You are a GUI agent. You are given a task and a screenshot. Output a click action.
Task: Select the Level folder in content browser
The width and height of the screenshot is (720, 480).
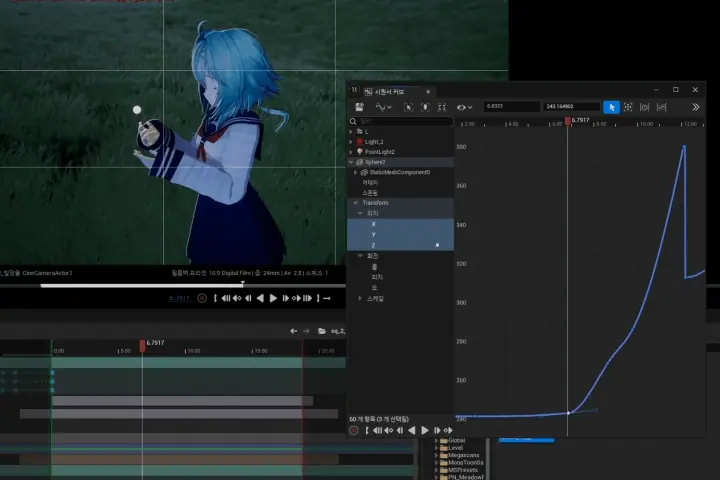point(451,448)
